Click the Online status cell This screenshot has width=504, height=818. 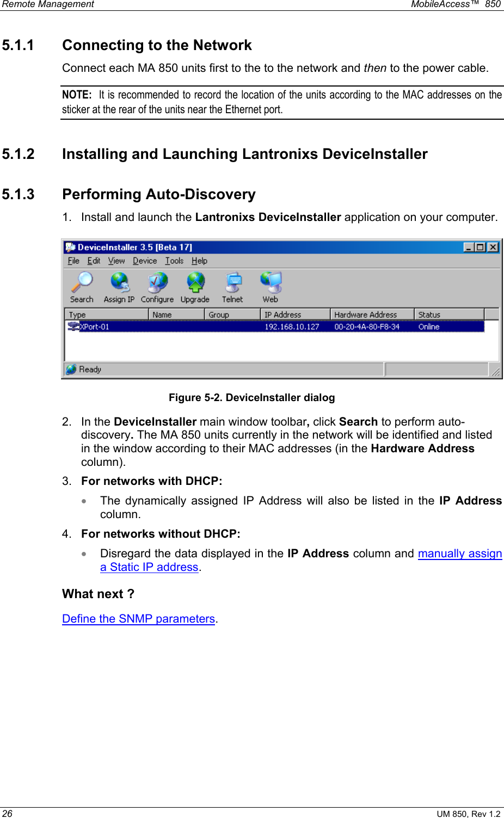[x=429, y=327]
